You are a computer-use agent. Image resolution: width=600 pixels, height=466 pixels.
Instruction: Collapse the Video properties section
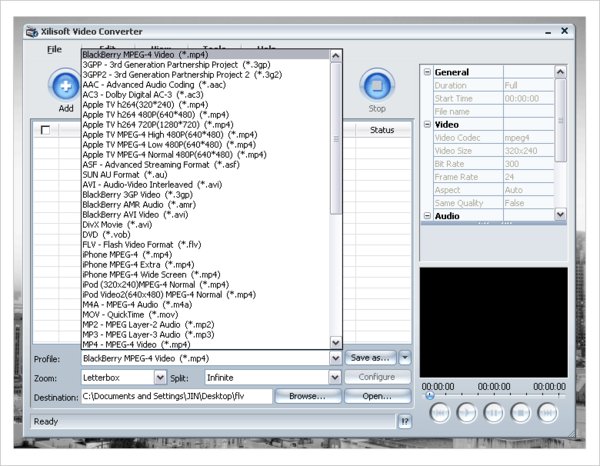pyautogui.click(x=427, y=124)
